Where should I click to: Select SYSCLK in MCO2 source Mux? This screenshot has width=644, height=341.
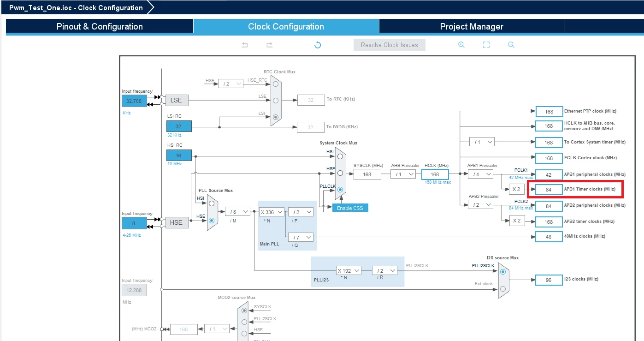[244, 311]
